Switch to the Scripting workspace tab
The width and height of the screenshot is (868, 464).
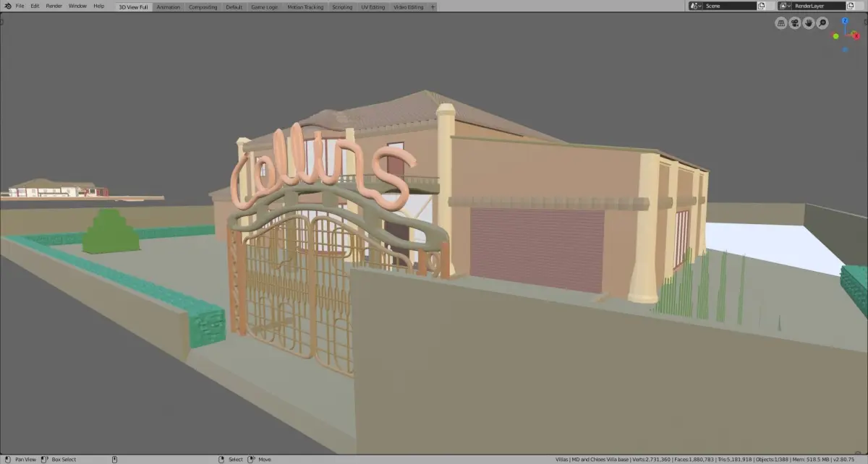tap(342, 7)
